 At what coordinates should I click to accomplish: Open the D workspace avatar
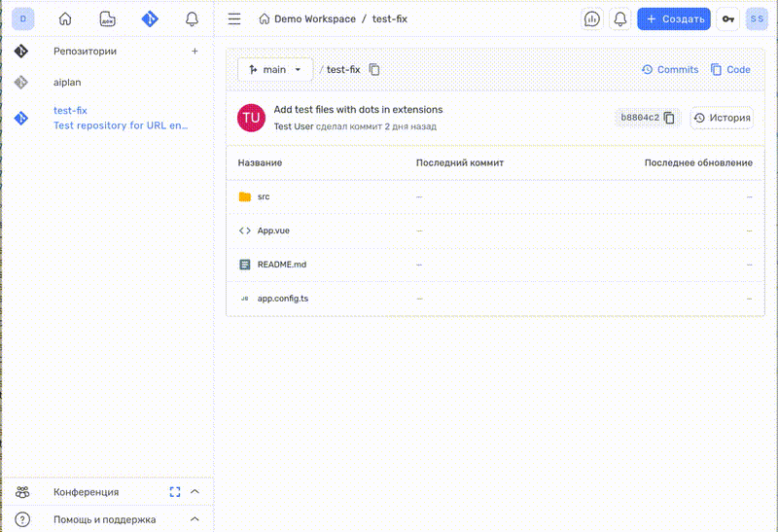click(22, 18)
